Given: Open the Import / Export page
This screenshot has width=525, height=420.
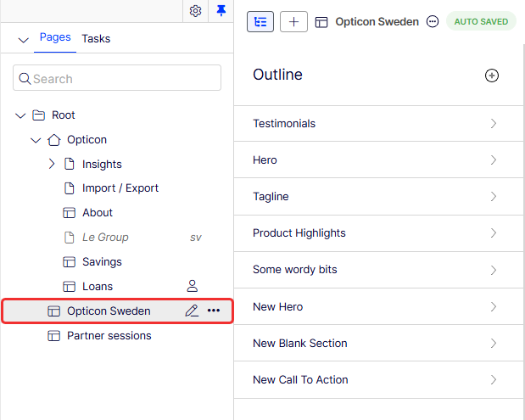Looking at the screenshot, I should click(x=120, y=188).
